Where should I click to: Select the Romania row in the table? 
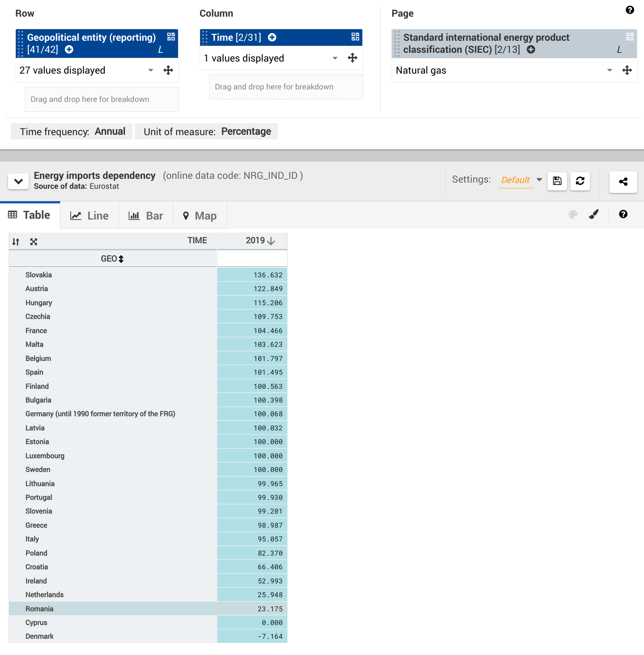[40, 609]
